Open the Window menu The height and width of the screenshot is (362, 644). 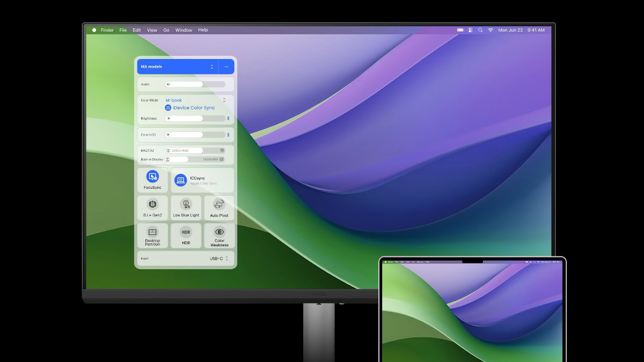[184, 30]
